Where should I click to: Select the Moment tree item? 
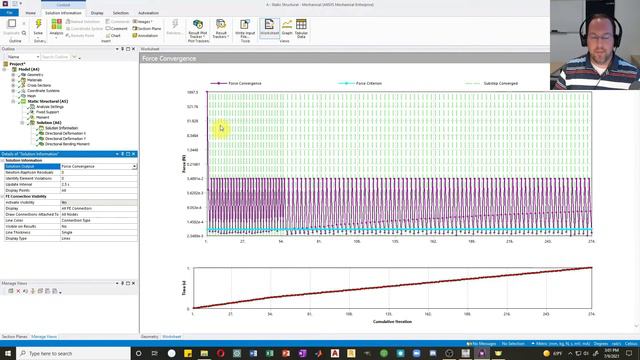(x=42, y=117)
